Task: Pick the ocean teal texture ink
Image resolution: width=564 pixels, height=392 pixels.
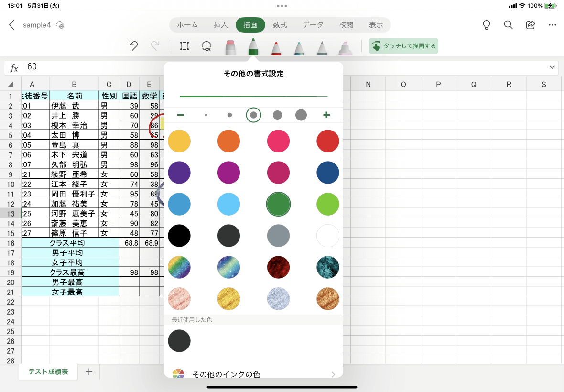Action: [x=328, y=267]
